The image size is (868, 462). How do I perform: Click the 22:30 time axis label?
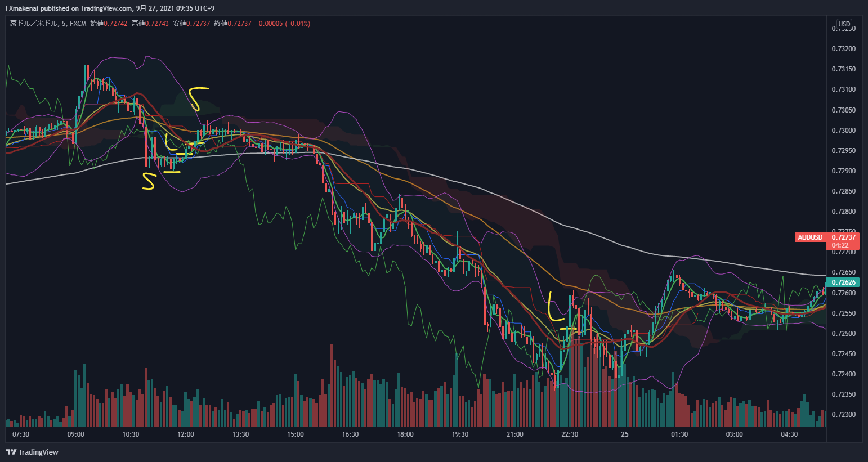pyautogui.click(x=570, y=434)
